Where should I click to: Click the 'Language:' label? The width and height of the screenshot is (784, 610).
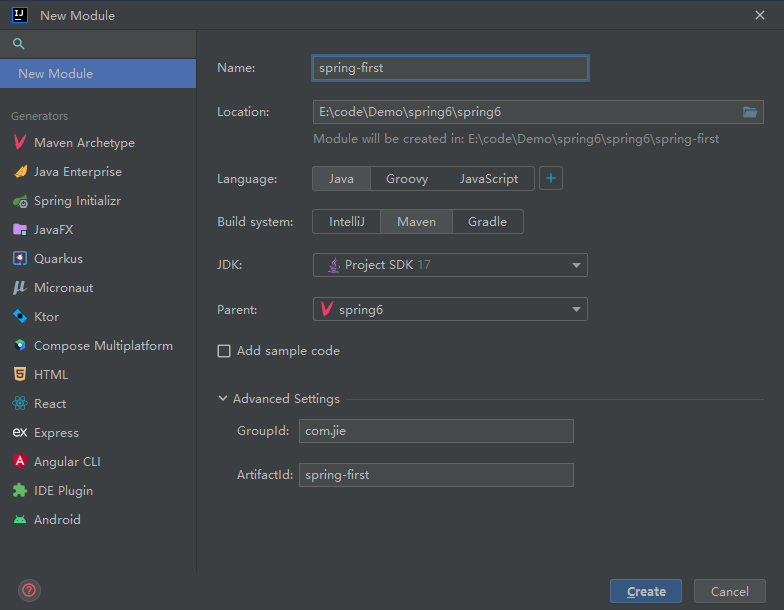click(247, 179)
